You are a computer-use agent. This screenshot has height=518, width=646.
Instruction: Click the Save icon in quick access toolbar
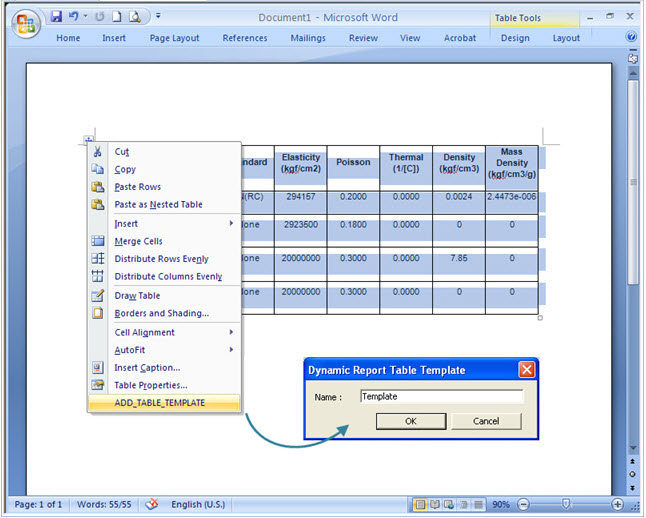click(56, 17)
